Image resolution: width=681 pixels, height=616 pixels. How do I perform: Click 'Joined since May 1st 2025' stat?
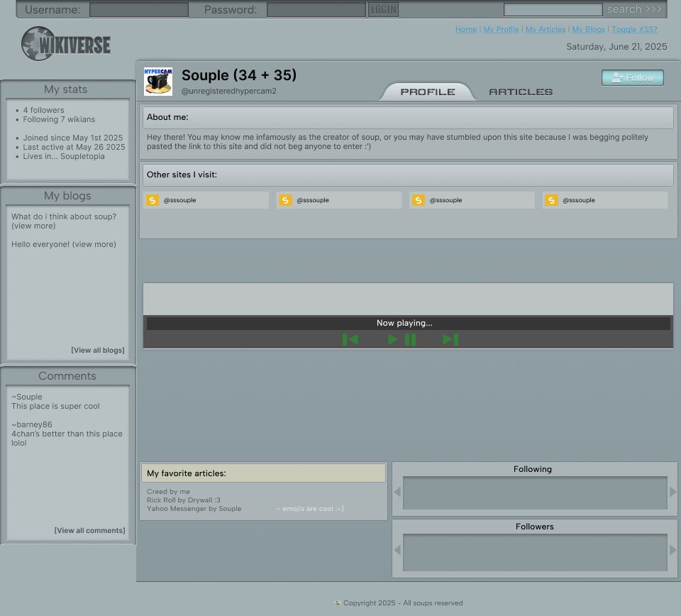point(73,138)
